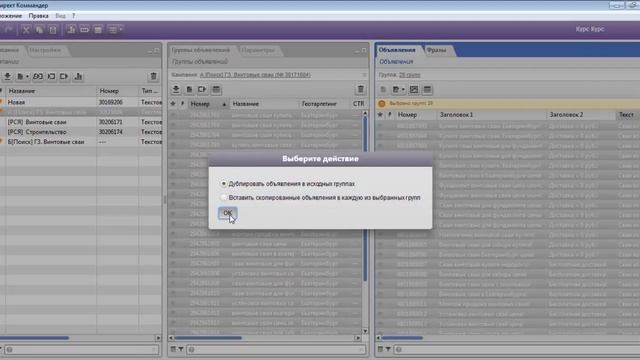Image resolution: width=640 pixels, height=360 pixels.
Task: Click the orange warning icon in ads panel
Action: pos(382,104)
